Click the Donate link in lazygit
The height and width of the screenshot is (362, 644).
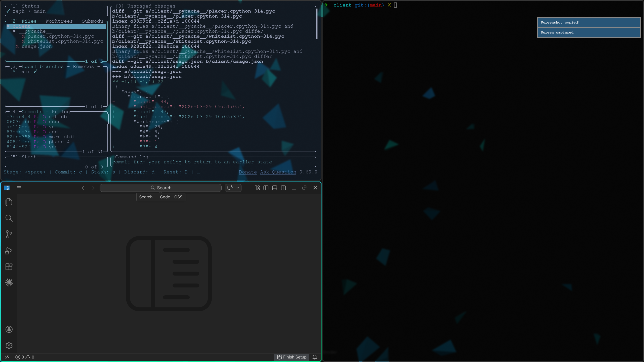point(248,172)
